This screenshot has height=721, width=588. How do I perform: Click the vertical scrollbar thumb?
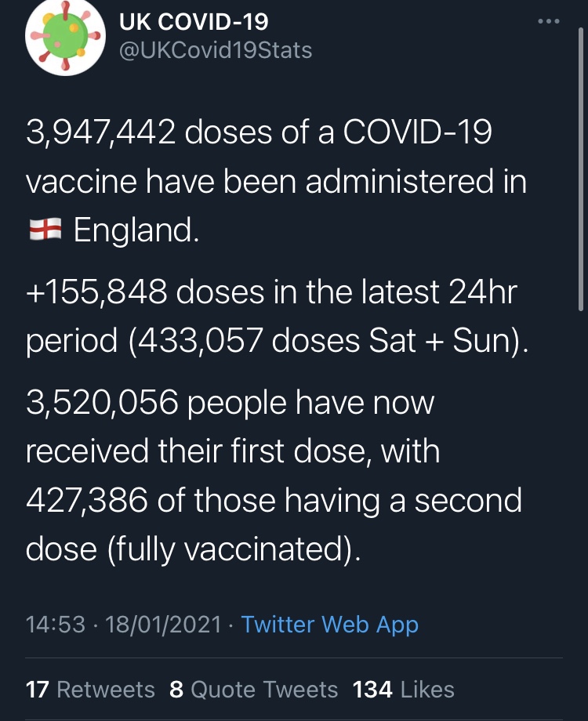(x=581, y=170)
